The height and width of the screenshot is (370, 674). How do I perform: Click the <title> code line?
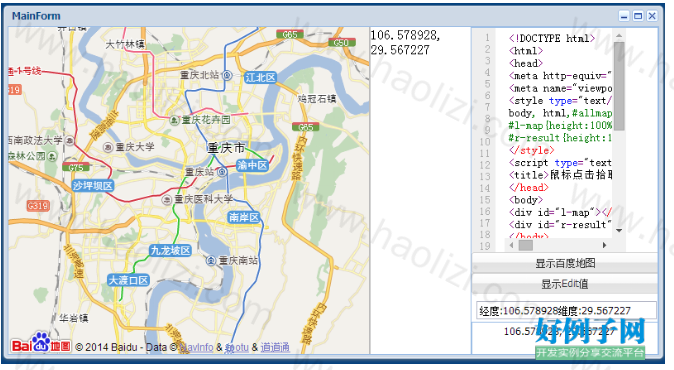(560, 175)
